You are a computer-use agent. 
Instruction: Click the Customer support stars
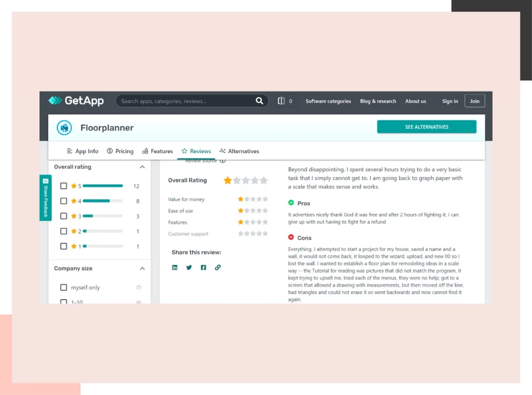click(x=253, y=234)
